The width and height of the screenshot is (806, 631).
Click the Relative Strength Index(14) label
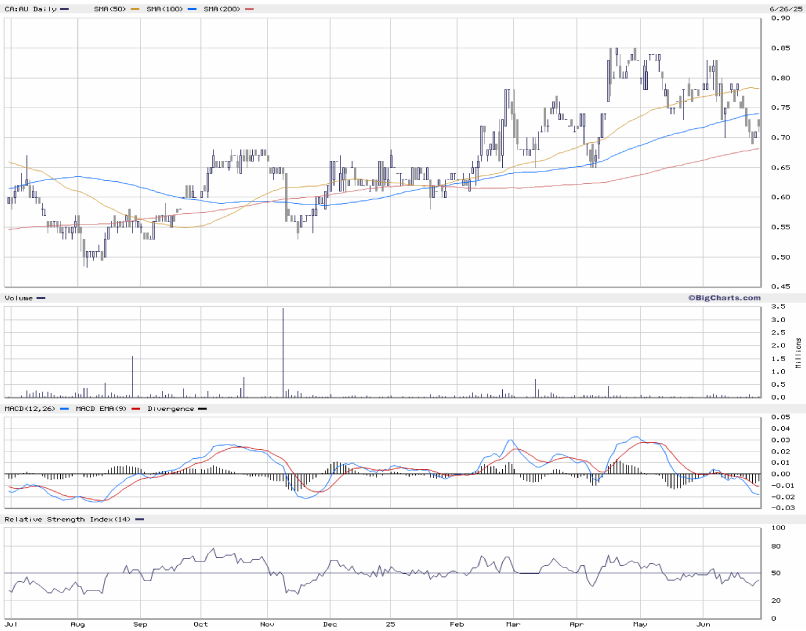[63, 519]
